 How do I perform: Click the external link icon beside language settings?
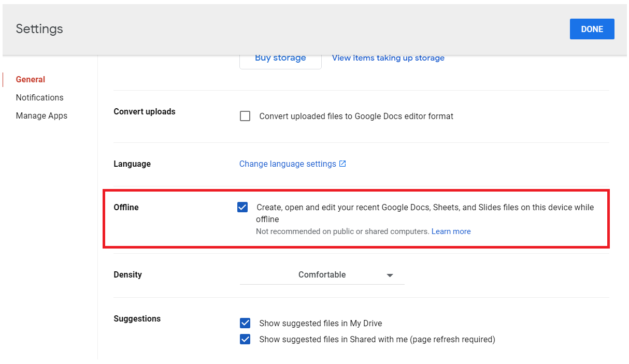(x=342, y=164)
